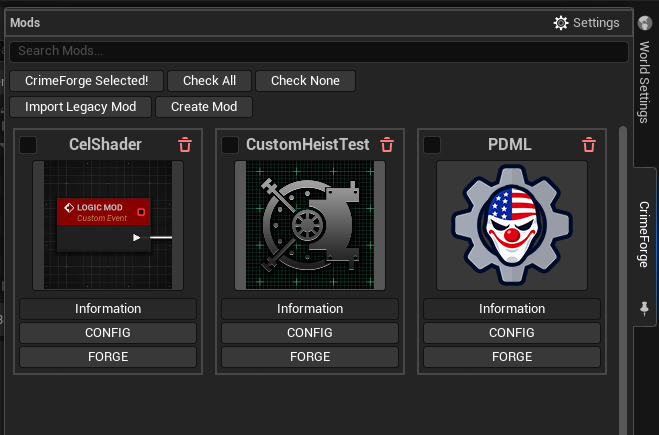Click the CelShader mod title text
The image size is (659, 435).
pos(105,145)
